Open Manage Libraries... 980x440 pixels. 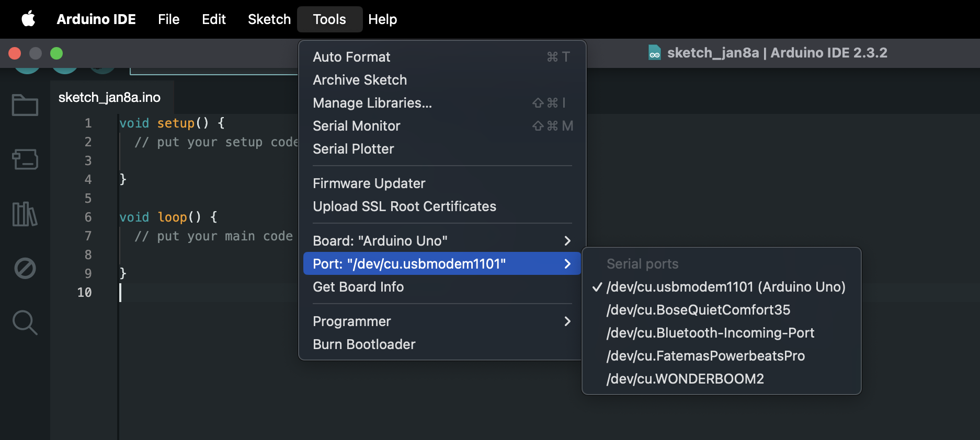pos(442,103)
